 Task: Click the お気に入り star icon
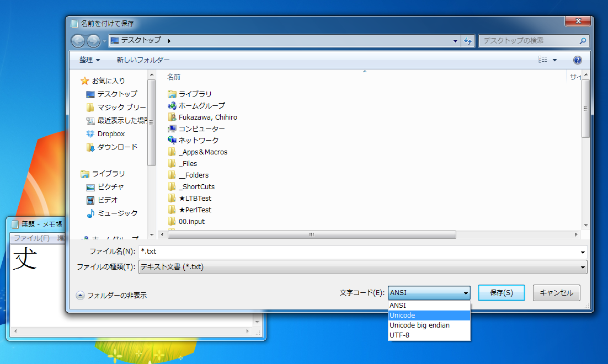pyautogui.click(x=84, y=81)
